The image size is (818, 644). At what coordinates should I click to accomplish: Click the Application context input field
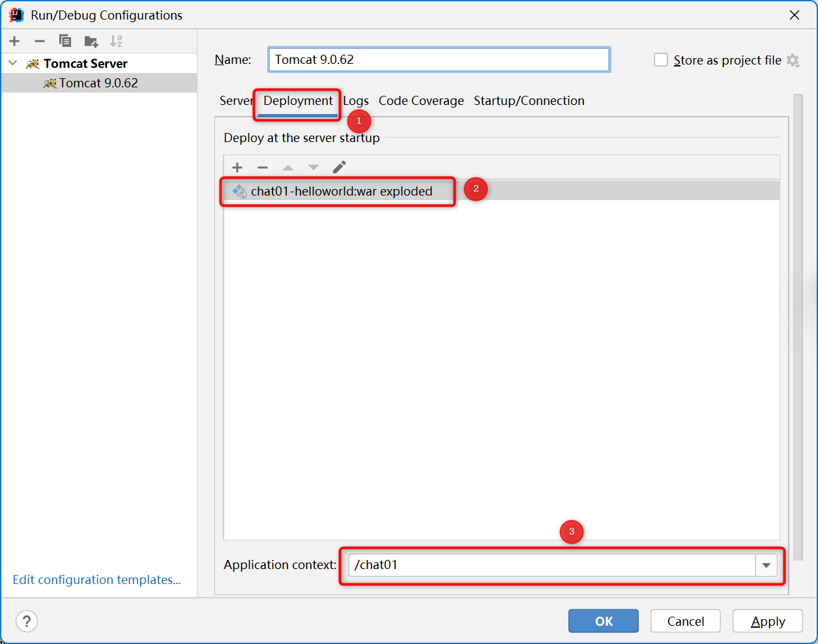[552, 565]
